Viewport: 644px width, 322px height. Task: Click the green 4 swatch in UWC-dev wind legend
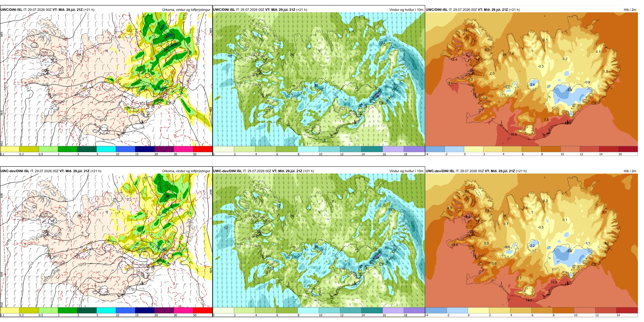pyautogui.click(x=266, y=310)
